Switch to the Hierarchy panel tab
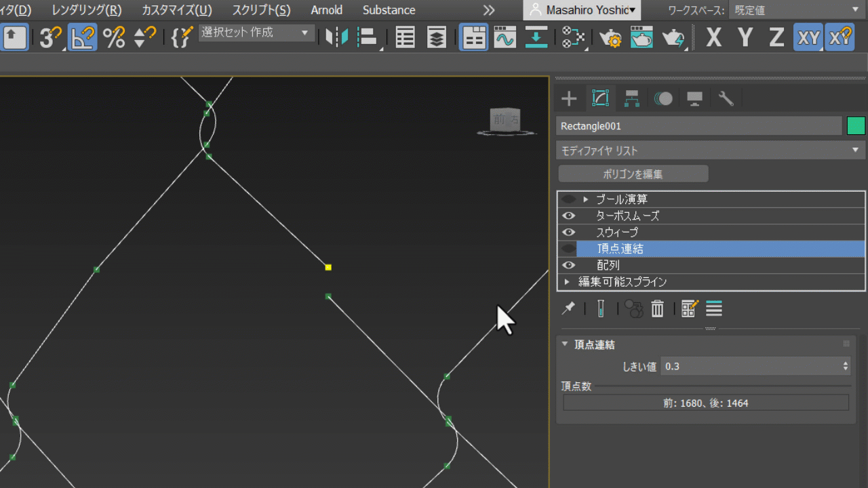Viewport: 868px width, 488px height. click(x=632, y=99)
